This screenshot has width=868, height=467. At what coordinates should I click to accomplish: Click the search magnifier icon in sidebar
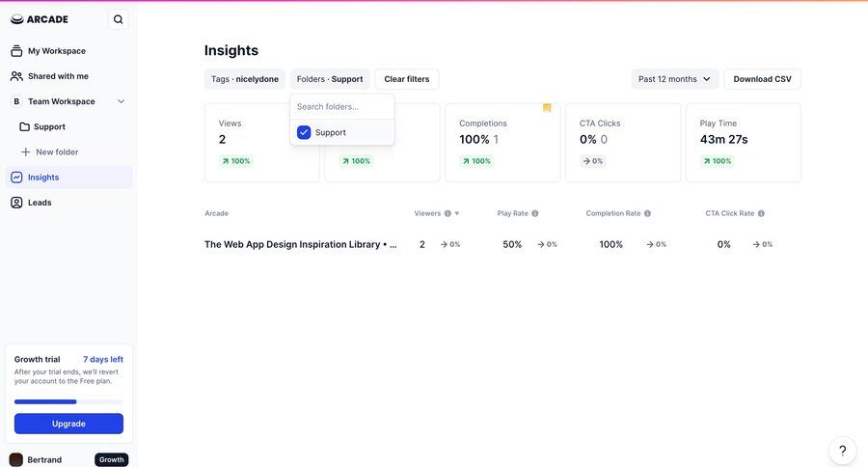118,19
